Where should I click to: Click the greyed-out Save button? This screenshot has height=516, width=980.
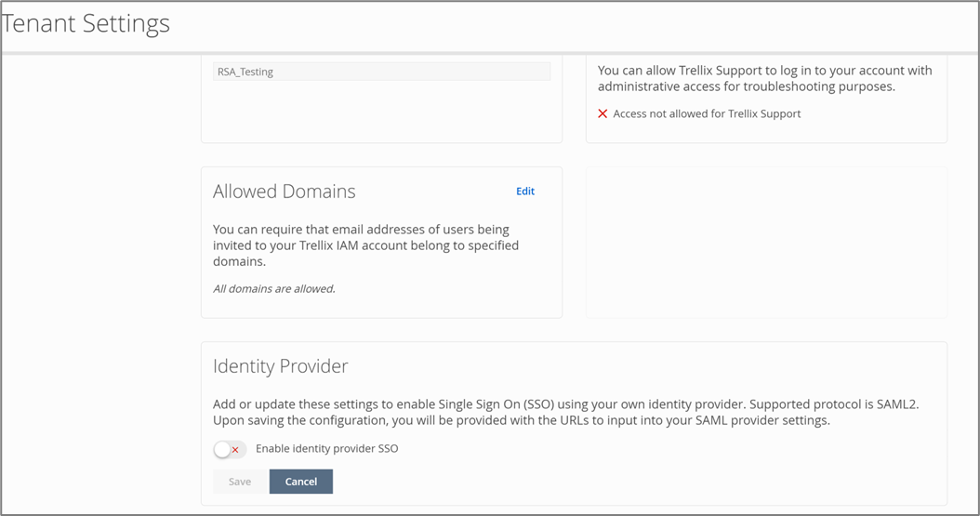pos(240,482)
